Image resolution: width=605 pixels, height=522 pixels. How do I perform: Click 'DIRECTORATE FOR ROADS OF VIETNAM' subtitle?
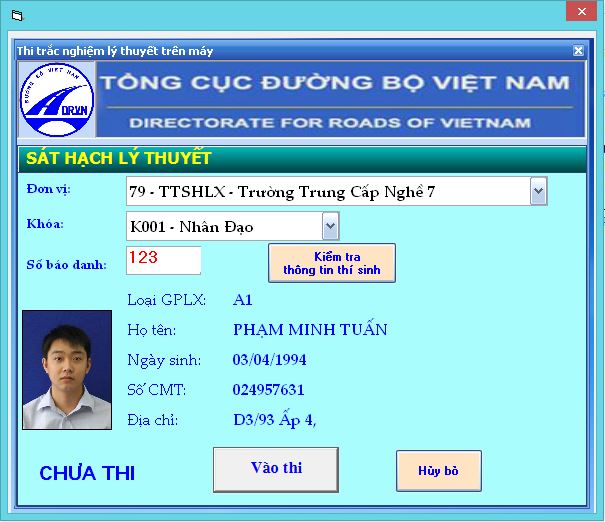point(330,123)
